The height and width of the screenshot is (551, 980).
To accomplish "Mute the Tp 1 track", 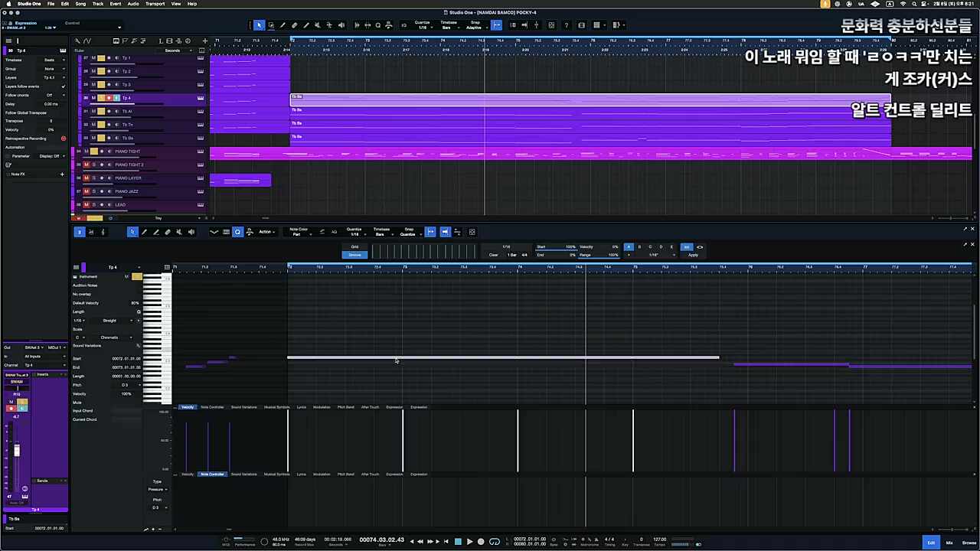I will pos(93,58).
